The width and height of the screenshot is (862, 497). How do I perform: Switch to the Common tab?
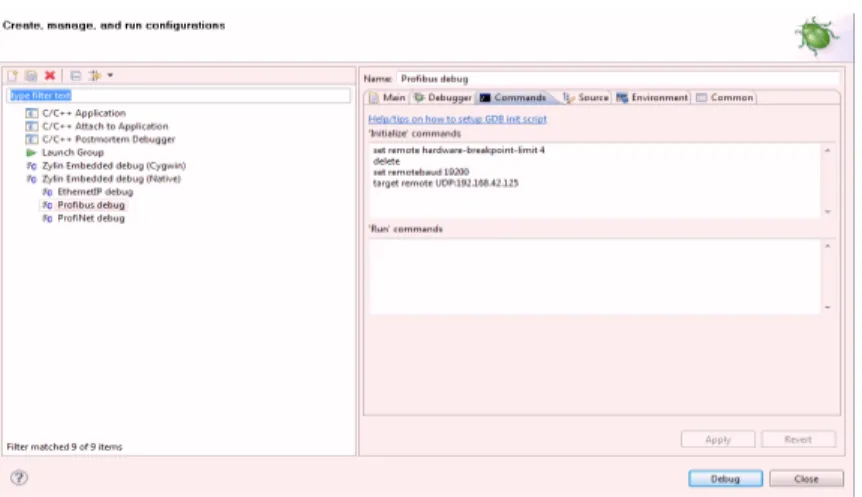(725, 97)
